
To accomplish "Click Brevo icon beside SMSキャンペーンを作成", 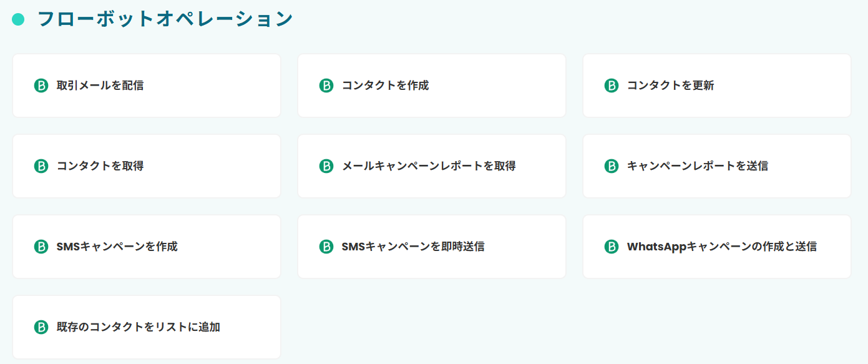I will click(x=41, y=247).
